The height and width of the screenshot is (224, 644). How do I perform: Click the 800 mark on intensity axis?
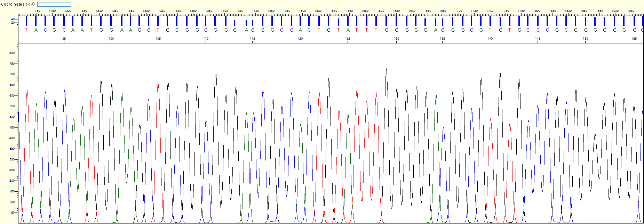coord(13,53)
